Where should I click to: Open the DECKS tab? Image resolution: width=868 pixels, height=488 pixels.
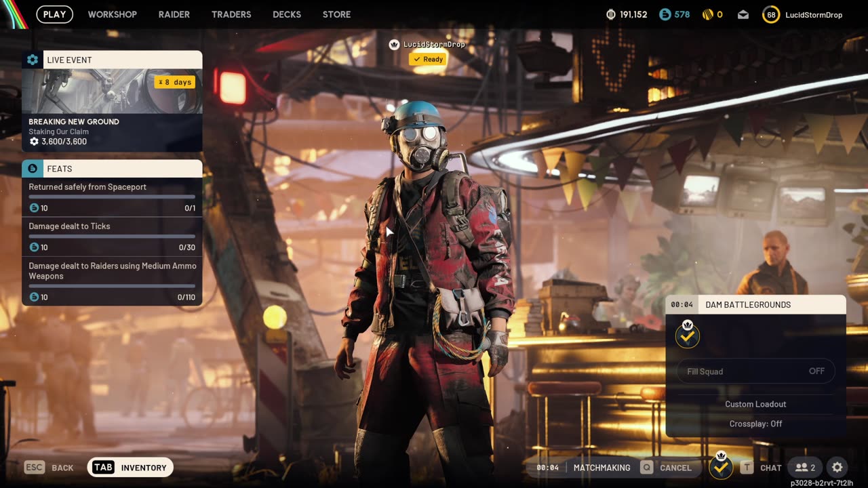click(287, 14)
